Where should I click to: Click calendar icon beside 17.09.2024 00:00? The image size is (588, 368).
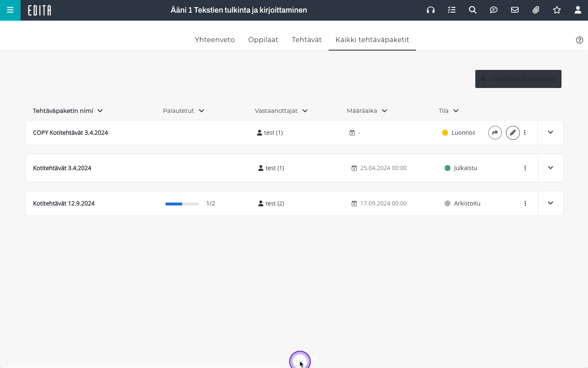(354, 203)
